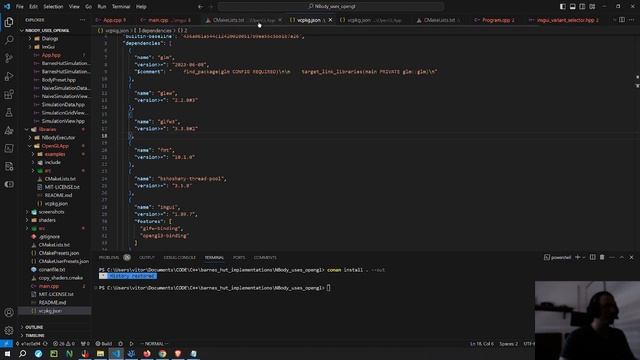The width and height of the screenshot is (640, 360).
Task: Click the sync changes icon in status bar
Action: pyautogui.click(x=45, y=344)
